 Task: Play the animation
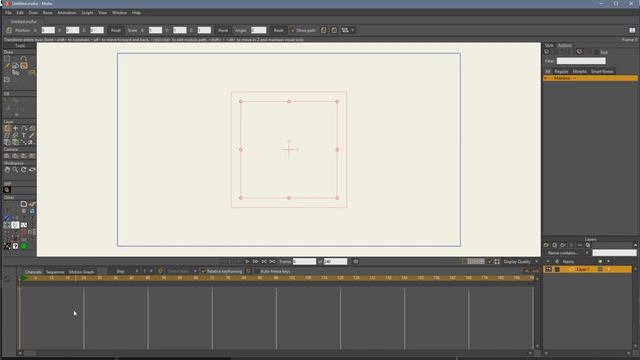tap(247, 262)
